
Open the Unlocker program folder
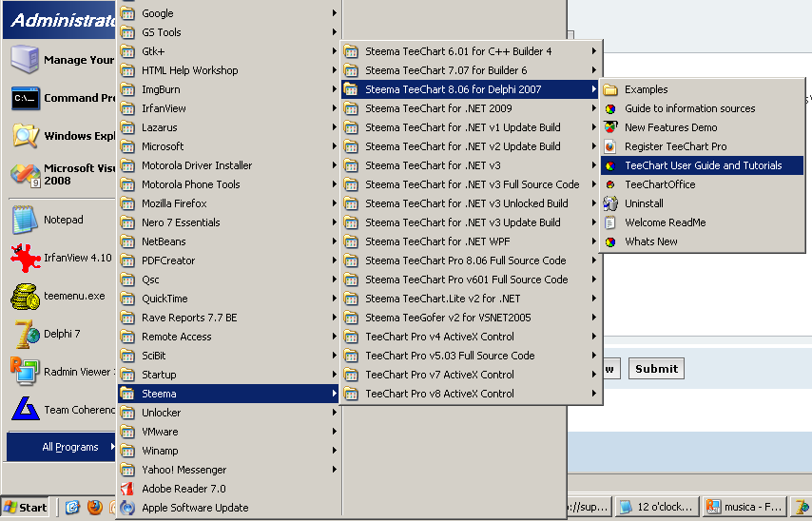(x=229, y=413)
